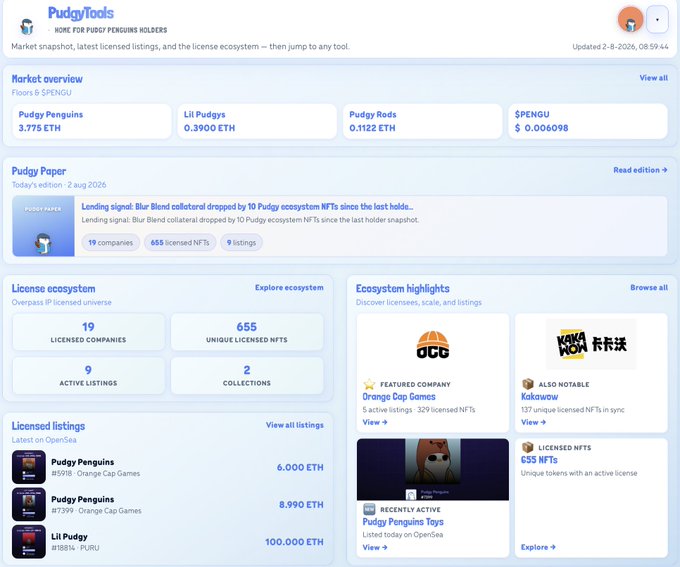Viewport: 680px width, 567px height.
Task: Open the Lending signal headline
Action: [x=247, y=206]
